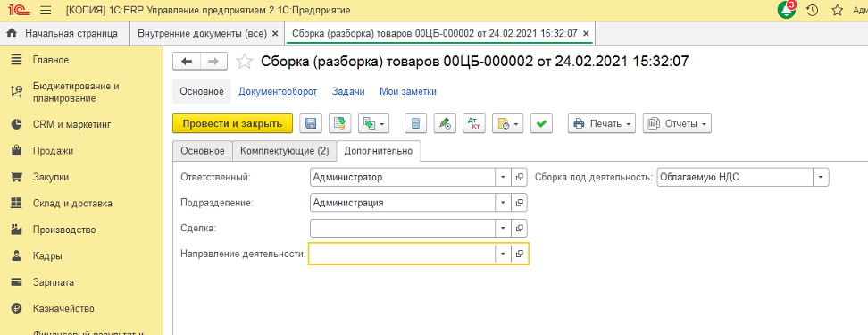The image size is (868, 335).
Task: Go back with the left arrow button
Action: pyautogui.click(x=187, y=62)
